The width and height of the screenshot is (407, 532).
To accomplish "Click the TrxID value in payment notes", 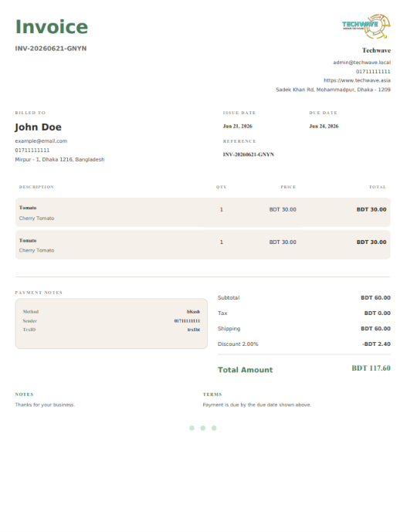I will click(194, 330).
